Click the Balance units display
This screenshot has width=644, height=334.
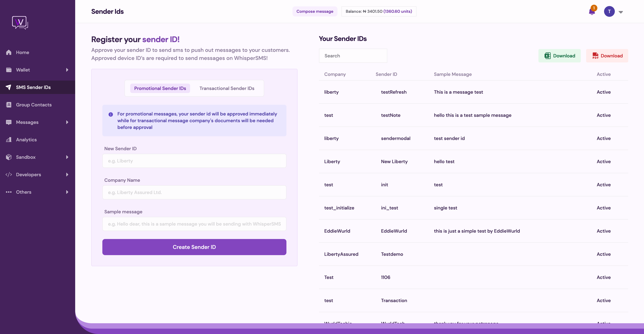coord(379,11)
